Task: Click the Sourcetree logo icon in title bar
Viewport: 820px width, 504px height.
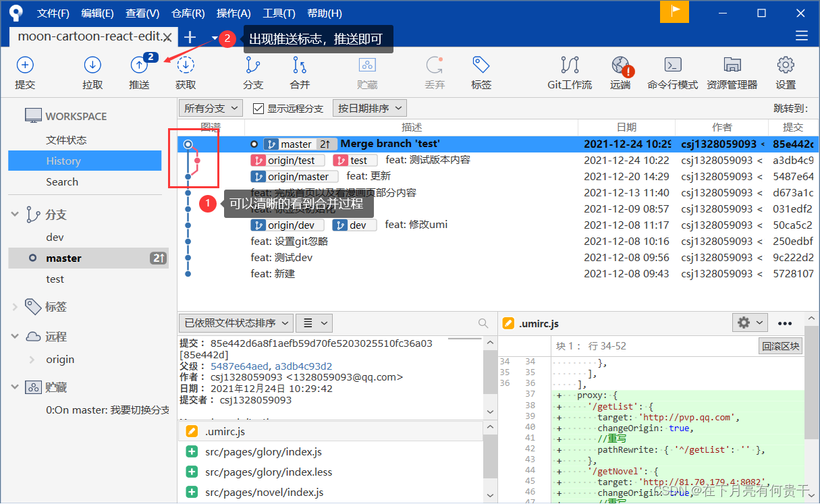Action: [15, 13]
